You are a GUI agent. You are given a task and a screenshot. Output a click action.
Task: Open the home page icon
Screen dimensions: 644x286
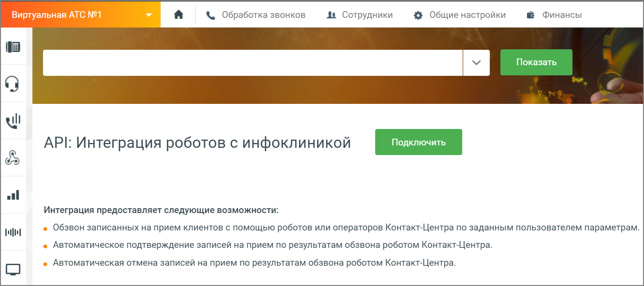(x=178, y=15)
